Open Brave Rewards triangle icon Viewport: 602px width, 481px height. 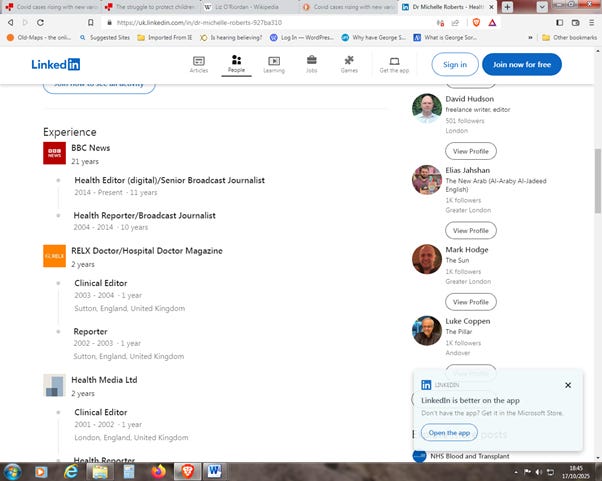click(492, 23)
